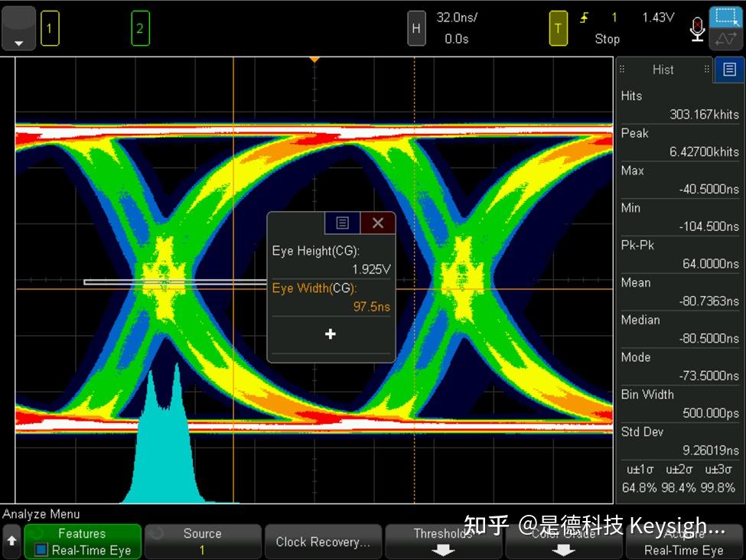This screenshot has height=560, width=746.
Task: Open the top-left main menu dropdown
Action: (x=18, y=28)
